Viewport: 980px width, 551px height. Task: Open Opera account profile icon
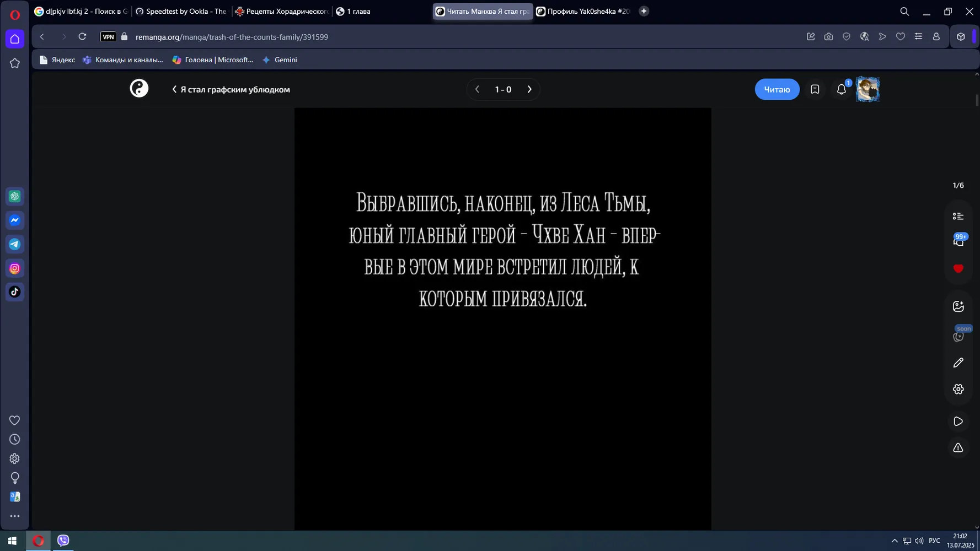(936, 37)
